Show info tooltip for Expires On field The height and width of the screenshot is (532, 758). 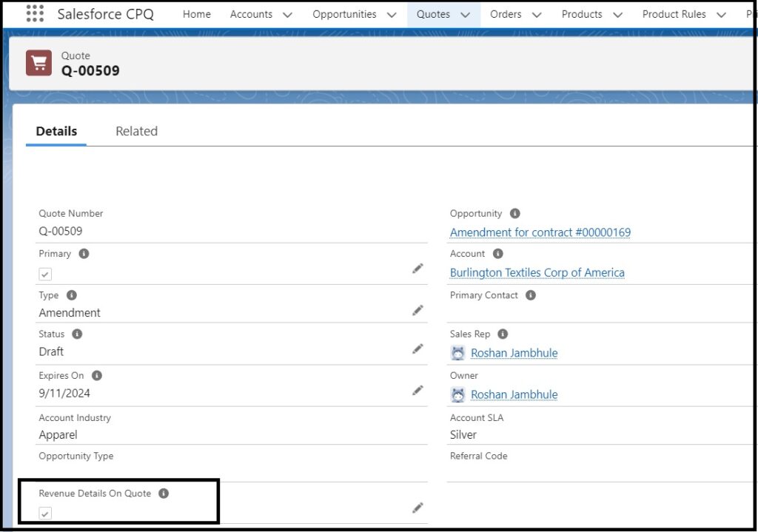tap(97, 375)
